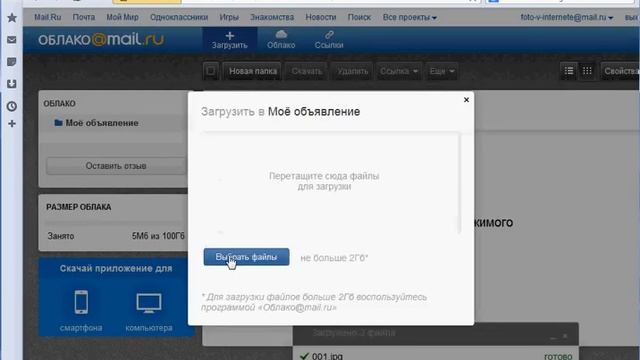Expand the Ссылка dropdown
Screen dimensions: 640x360
click(399, 71)
